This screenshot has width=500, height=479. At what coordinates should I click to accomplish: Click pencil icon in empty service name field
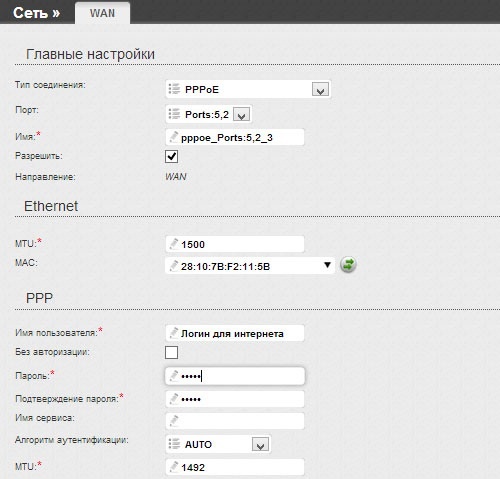[174, 420]
